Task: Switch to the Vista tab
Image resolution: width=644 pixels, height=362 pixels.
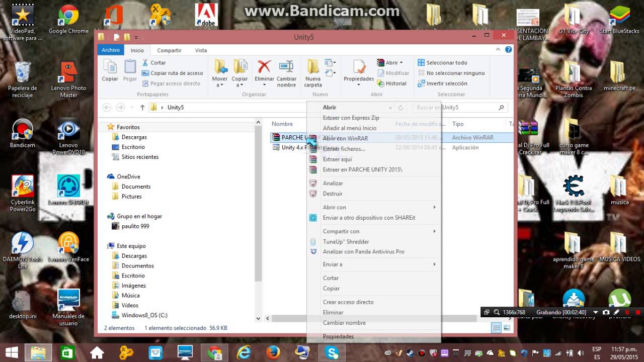Action: click(201, 50)
